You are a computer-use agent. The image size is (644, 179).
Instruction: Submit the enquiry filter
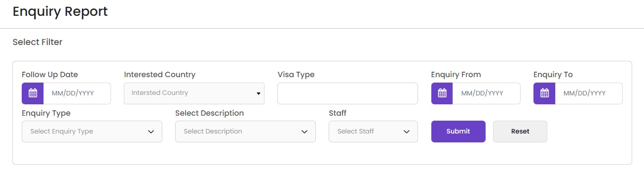click(458, 132)
